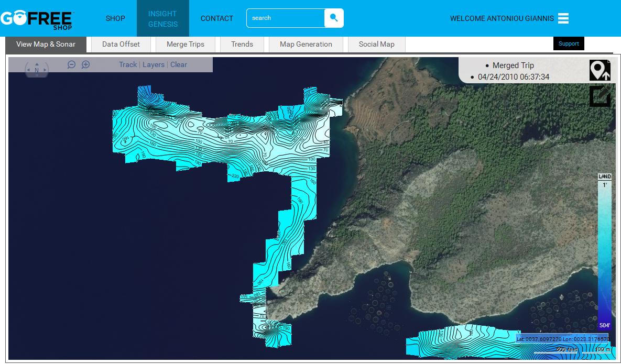The width and height of the screenshot is (621, 364).
Task: Click the depth color legend bar
Action: 604,251
